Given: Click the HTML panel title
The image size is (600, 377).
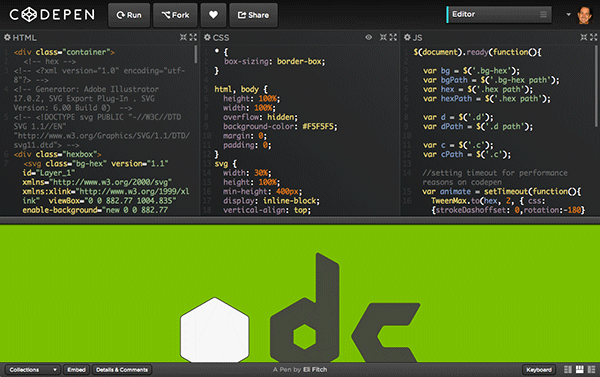Looking at the screenshot, I should (x=24, y=38).
